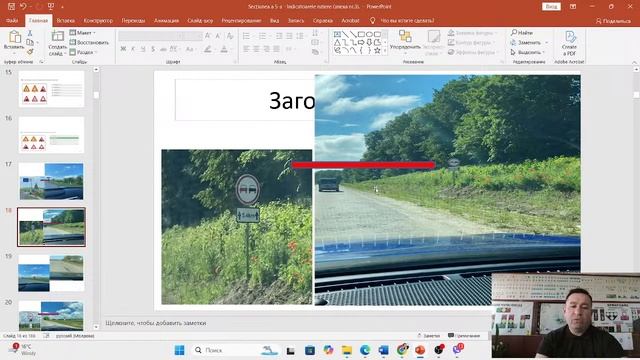640x360 pixels.
Task: Copy selection with the copy icon
Action: [x=30, y=42]
